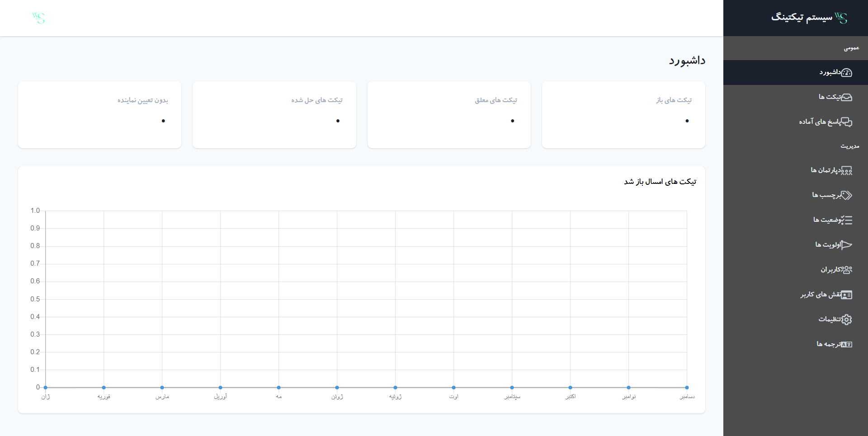Click the chart data point for مه

pyautogui.click(x=279, y=388)
